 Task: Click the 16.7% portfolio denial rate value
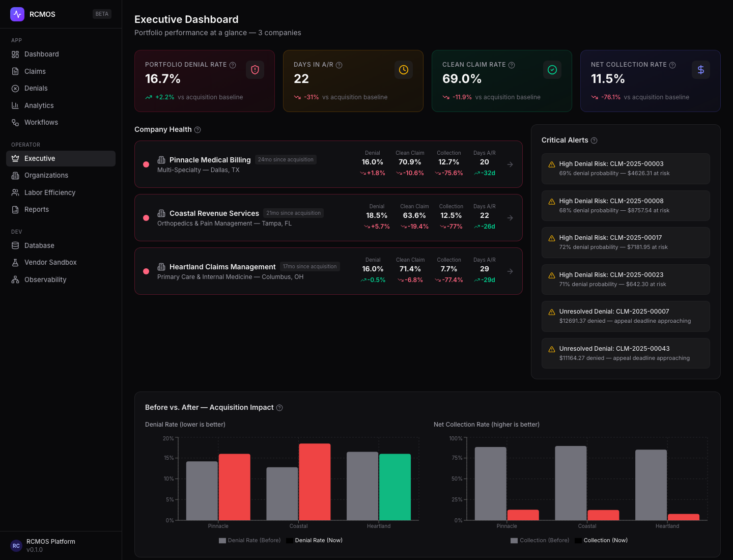(163, 79)
